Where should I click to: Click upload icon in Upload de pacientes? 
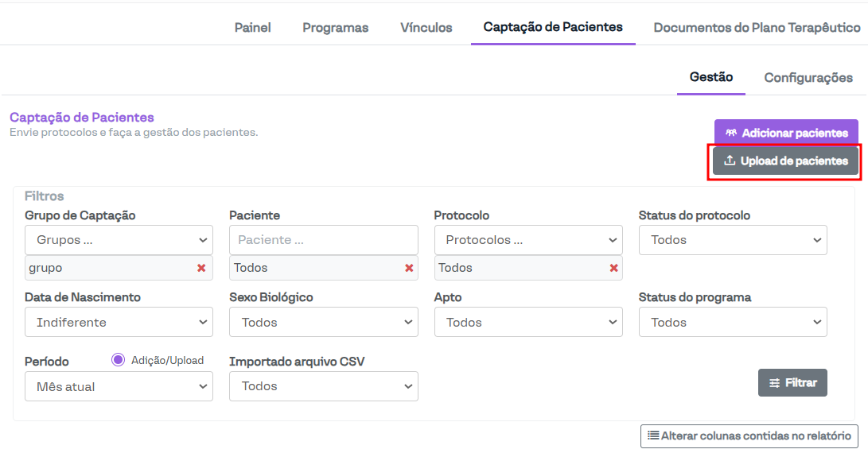(730, 161)
